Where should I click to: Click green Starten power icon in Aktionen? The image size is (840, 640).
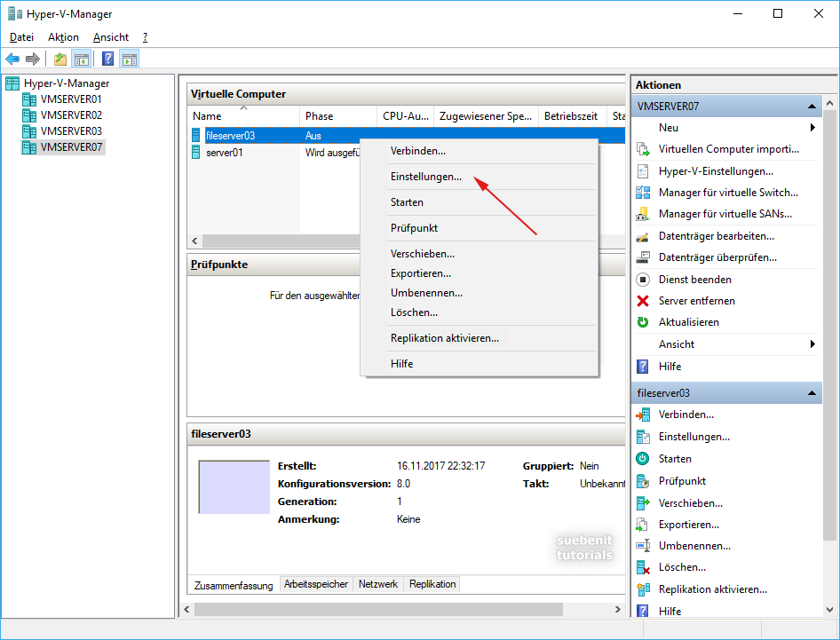643,459
